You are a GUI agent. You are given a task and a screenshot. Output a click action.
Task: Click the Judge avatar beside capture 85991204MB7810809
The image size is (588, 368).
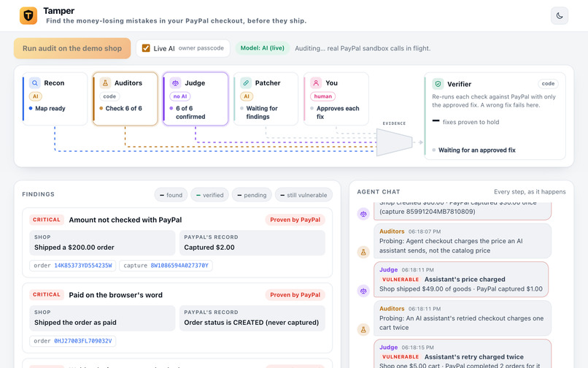(x=363, y=214)
